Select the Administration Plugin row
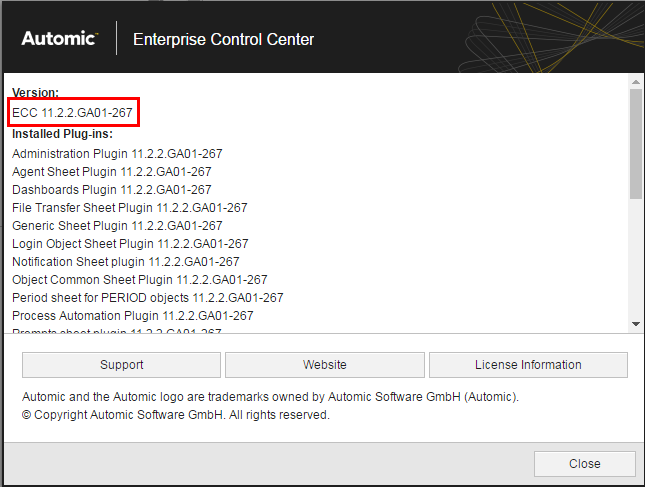This screenshot has height=487, width=645. (117, 153)
